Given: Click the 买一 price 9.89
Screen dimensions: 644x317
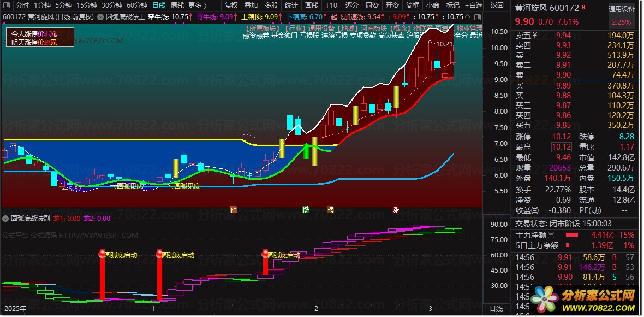Looking at the screenshot, I should point(563,85).
